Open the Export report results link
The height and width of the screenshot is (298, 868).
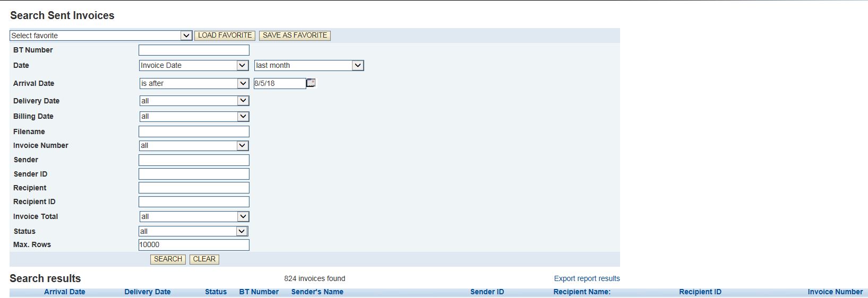click(x=587, y=278)
